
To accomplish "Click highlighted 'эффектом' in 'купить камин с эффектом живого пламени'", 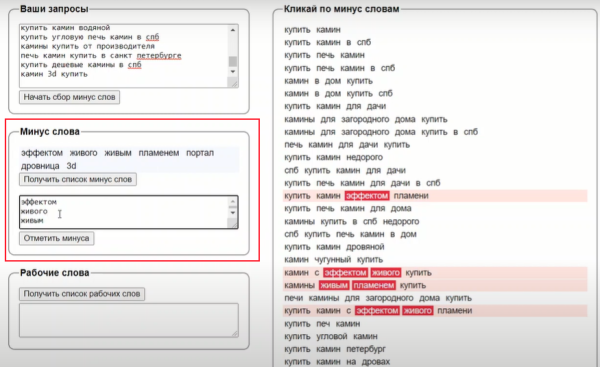I will (x=377, y=311).
